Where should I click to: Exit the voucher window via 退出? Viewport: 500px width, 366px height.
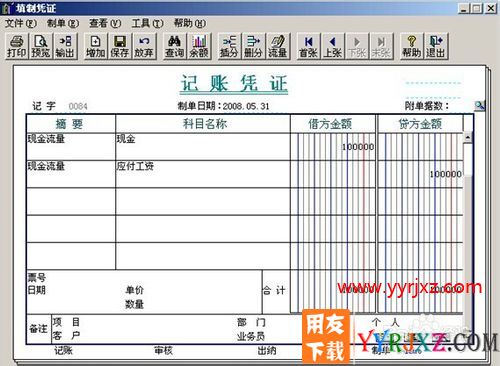point(436,46)
